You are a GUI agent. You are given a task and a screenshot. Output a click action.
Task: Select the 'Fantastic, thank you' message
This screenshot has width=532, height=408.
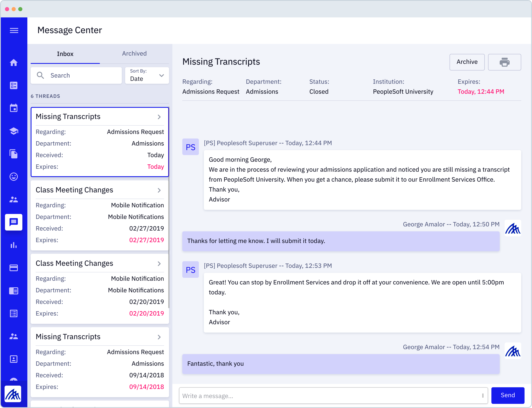click(x=341, y=364)
